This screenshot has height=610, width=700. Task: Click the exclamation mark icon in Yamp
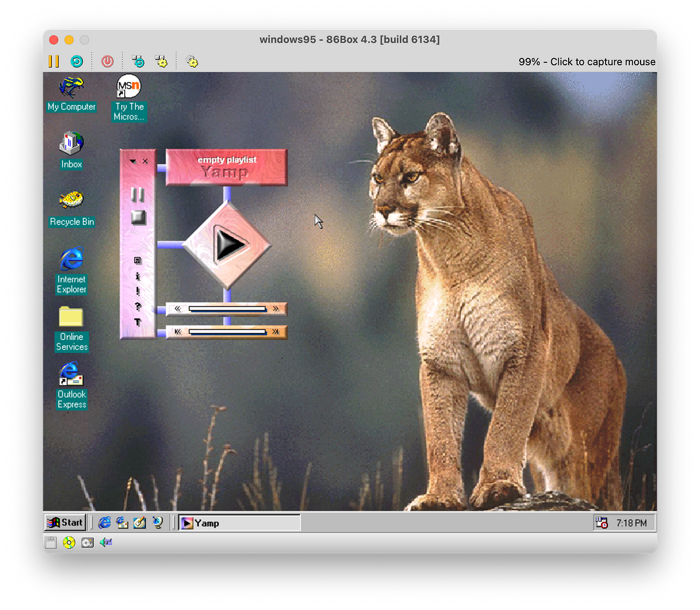138,291
